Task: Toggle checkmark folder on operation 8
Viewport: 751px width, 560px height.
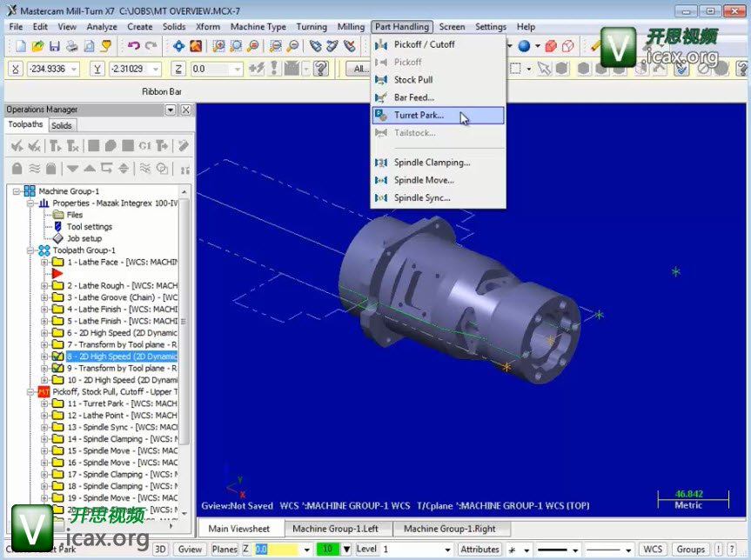Action: coord(58,357)
